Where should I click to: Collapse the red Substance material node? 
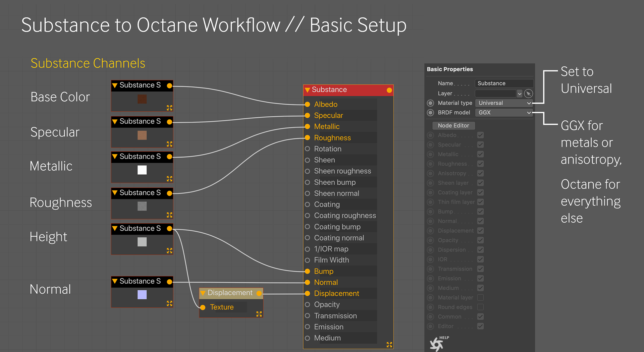307,90
